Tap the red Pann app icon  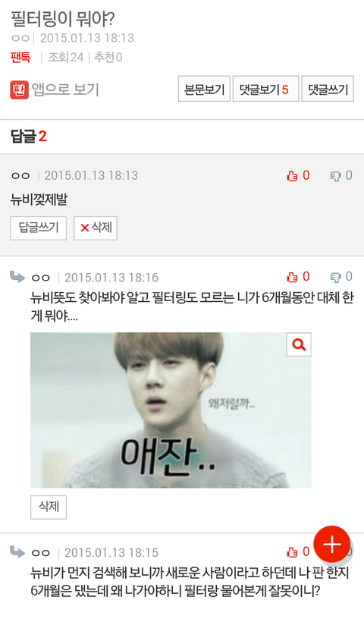point(19,90)
